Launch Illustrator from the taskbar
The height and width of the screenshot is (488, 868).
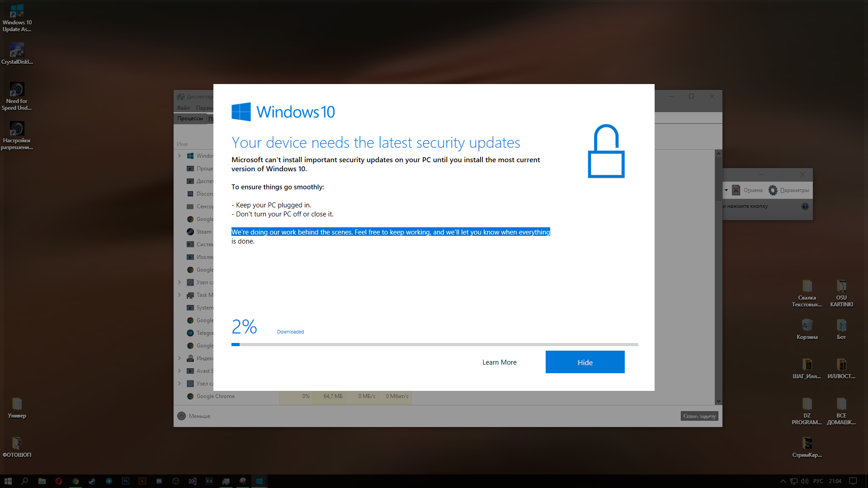[x=142, y=481]
